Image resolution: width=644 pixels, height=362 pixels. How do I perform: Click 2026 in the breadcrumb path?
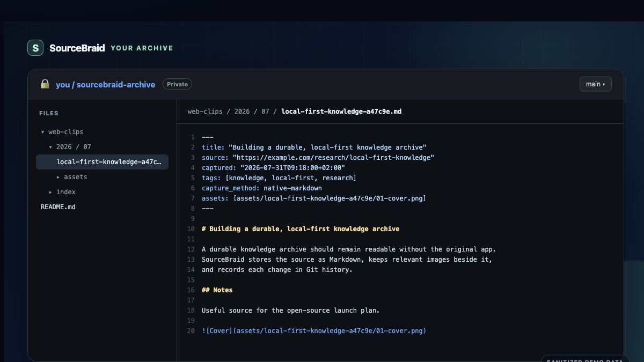coord(242,112)
